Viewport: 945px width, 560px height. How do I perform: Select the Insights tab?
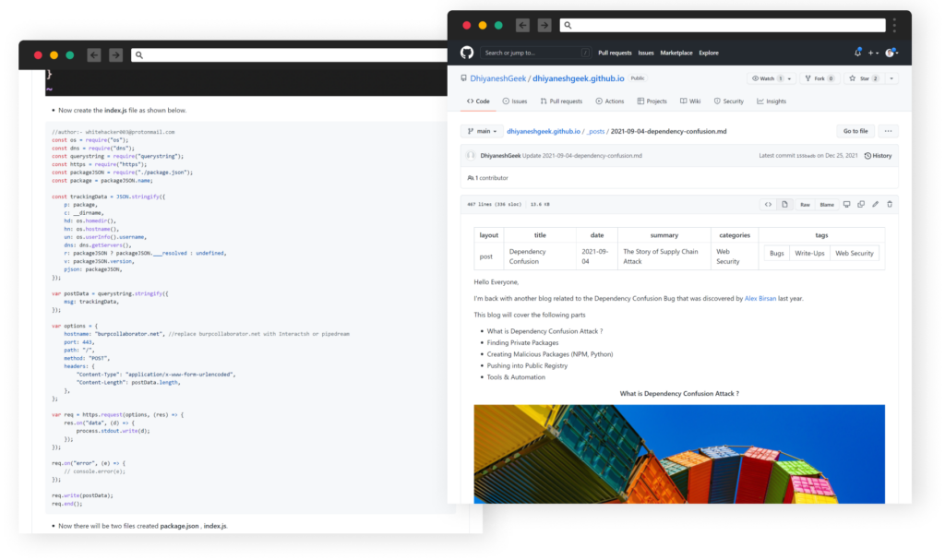(772, 101)
